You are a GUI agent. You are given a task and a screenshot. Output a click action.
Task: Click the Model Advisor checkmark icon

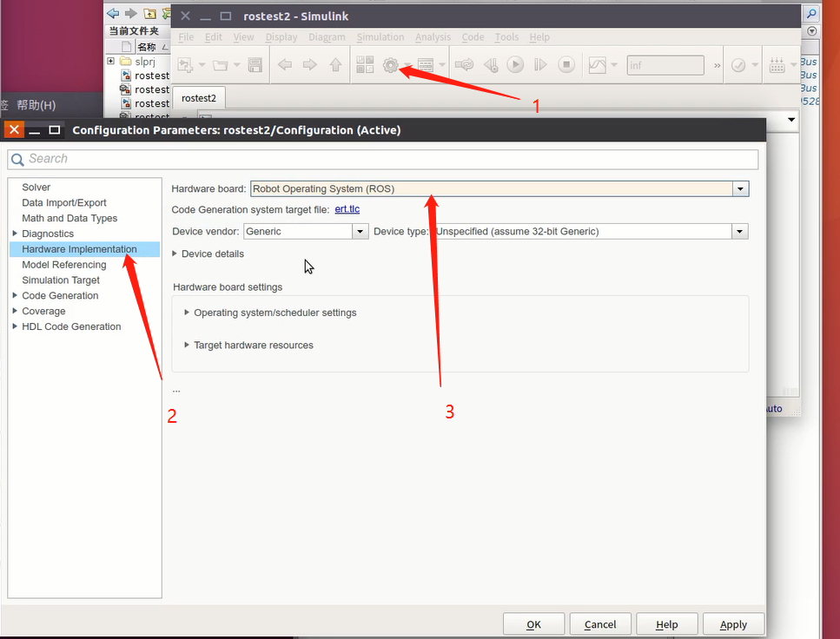[738, 65]
